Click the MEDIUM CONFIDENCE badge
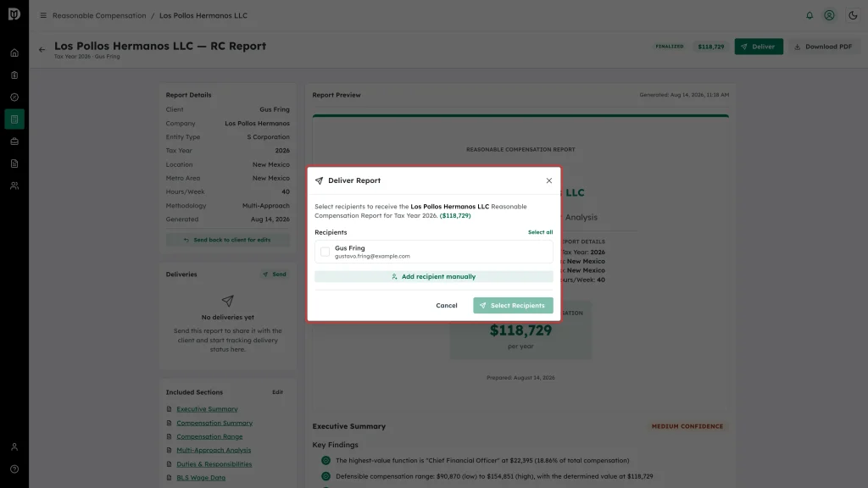Screen dimensions: 868x488 687,427
